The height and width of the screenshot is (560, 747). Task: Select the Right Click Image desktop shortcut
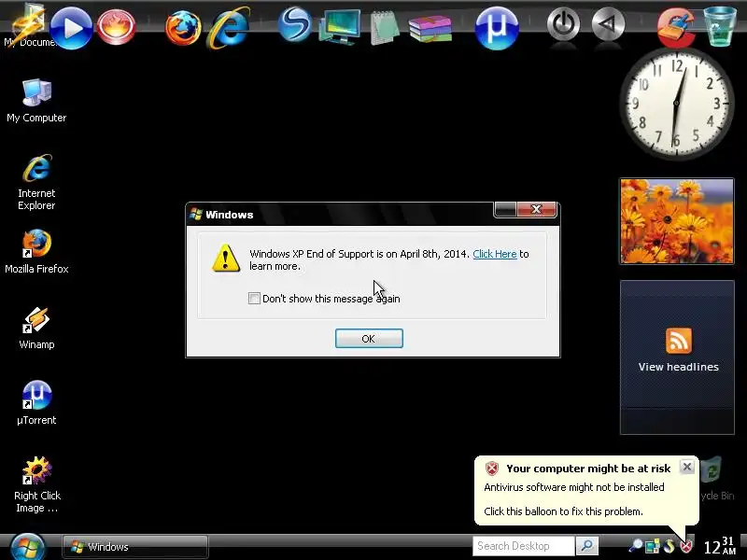36,484
